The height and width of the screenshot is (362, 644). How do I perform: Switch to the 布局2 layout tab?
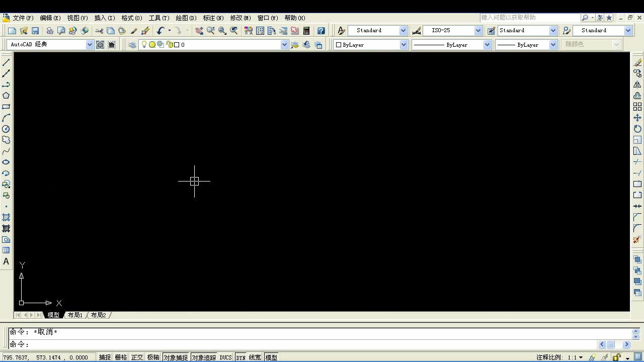[98, 315]
